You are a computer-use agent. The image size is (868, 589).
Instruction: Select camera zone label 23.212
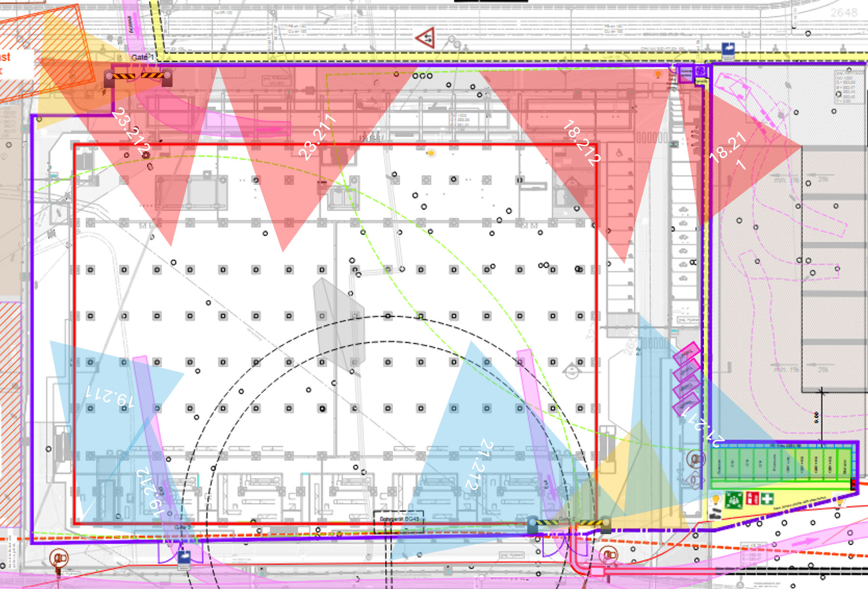(x=130, y=131)
